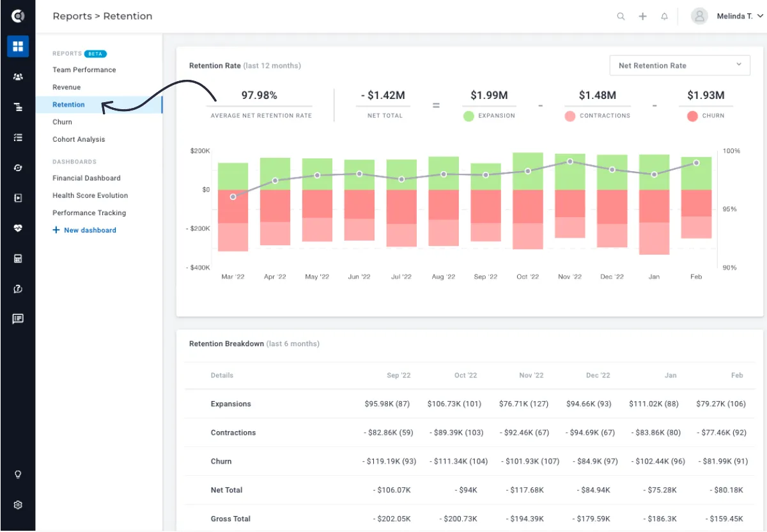
Task: Click Sep '22 expansions value $95.98K (87)
Action: 387,404
